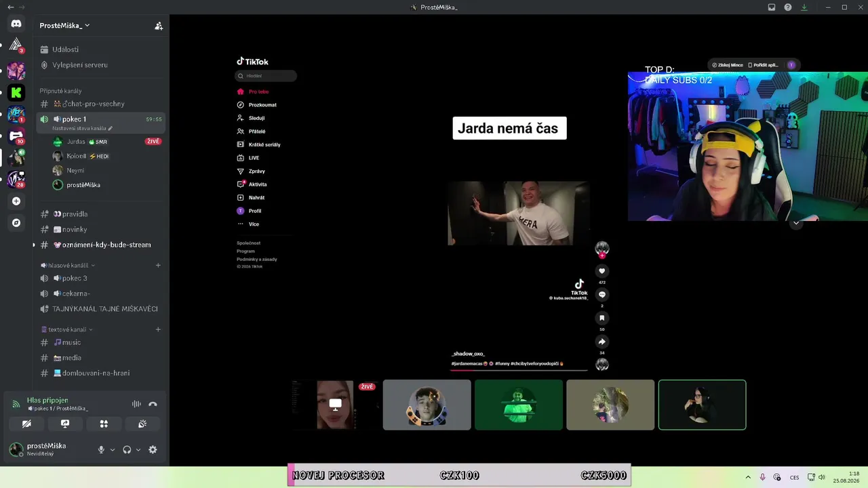Toggle headphone deafen in user panel
This screenshot has width=868, height=488.
tap(127, 449)
